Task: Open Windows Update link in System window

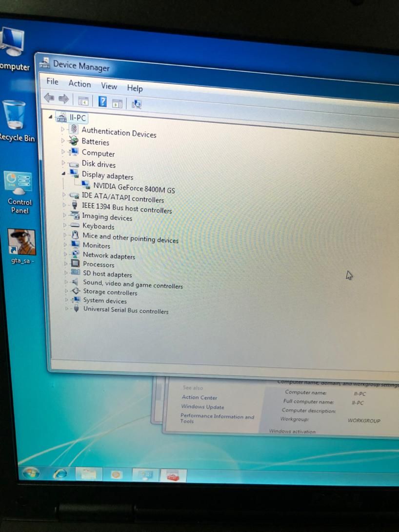Action: [x=202, y=407]
